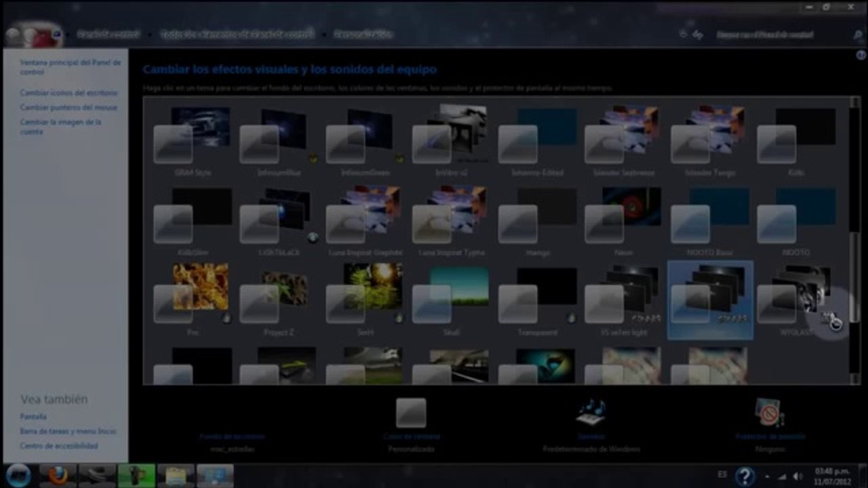Image resolution: width=868 pixels, height=488 pixels.
Task: Select the Skull theme
Action: click(451, 300)
